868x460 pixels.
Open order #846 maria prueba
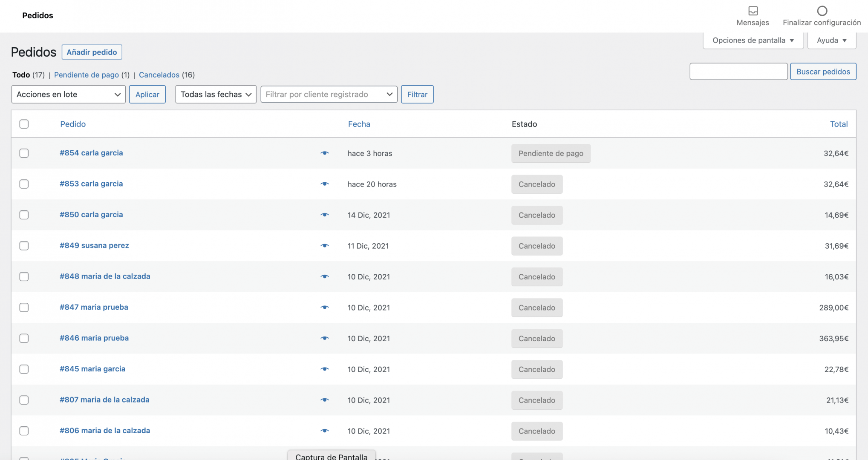coord(94,338)
